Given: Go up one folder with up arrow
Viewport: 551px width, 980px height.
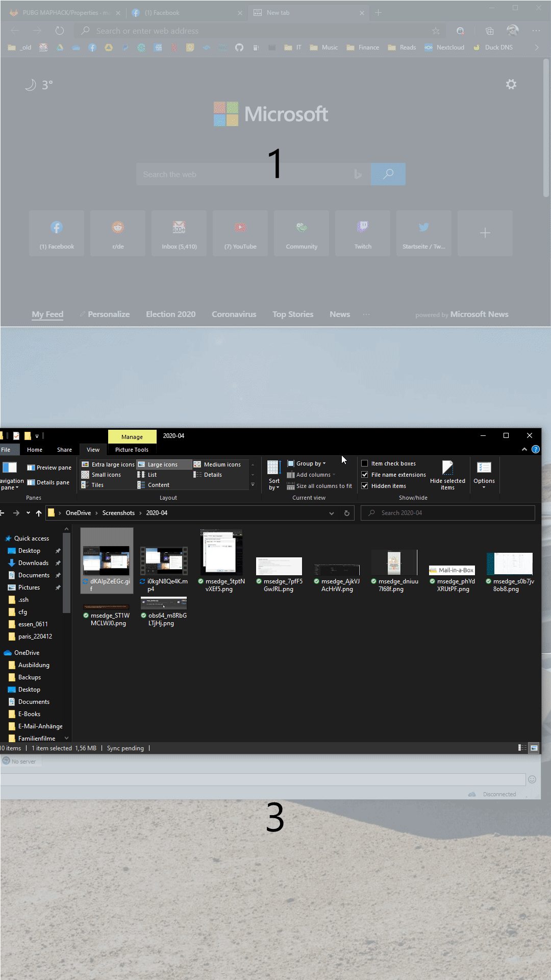Looking at the screenshot, I should pos(39,513).
